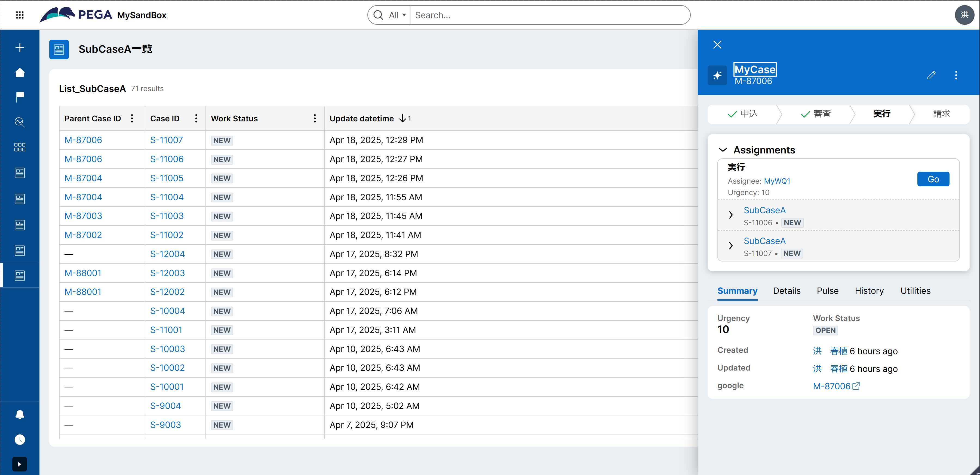
Task: Open notifications bell icon
Action: click(x=20, y=414)
